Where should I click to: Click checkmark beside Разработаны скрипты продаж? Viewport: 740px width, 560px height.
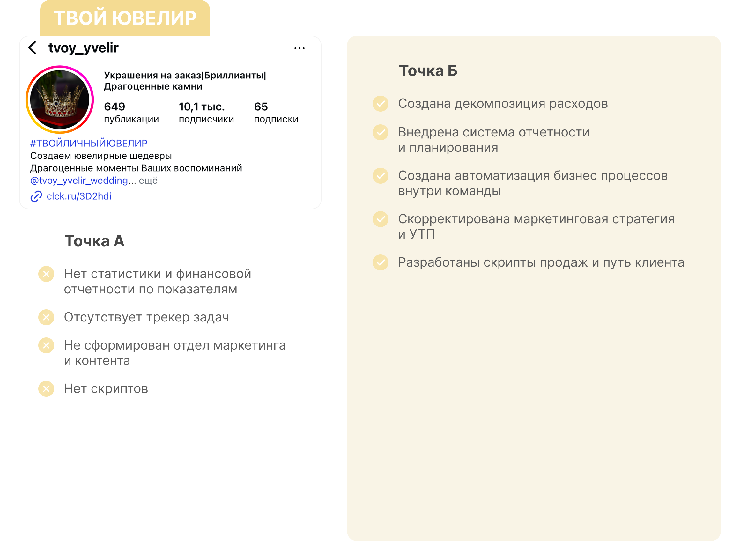[381, 262]
